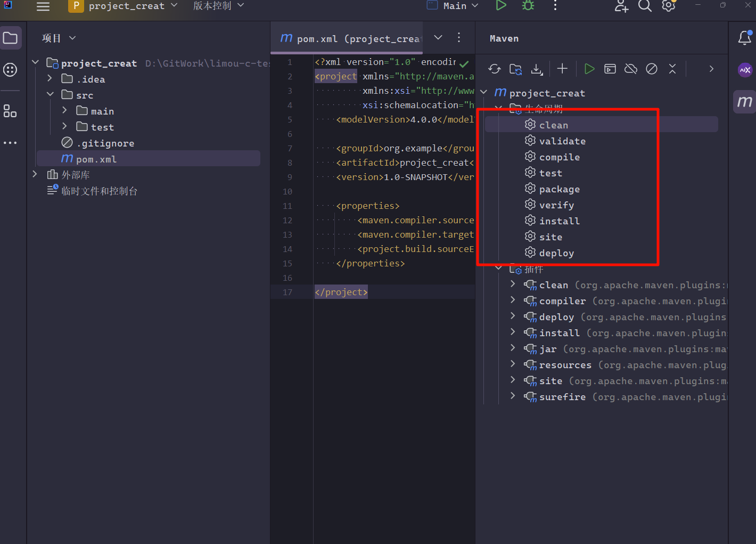This screenshot has width=756, height=544.
Task: Click the Debug bug icon in title bar
Action: pos(528,6)
